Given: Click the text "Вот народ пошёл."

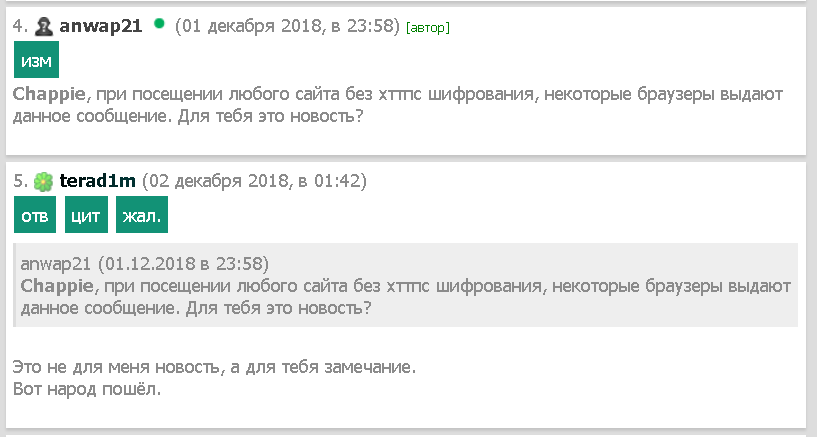Looking at the screenshot, I should (87, 388).
